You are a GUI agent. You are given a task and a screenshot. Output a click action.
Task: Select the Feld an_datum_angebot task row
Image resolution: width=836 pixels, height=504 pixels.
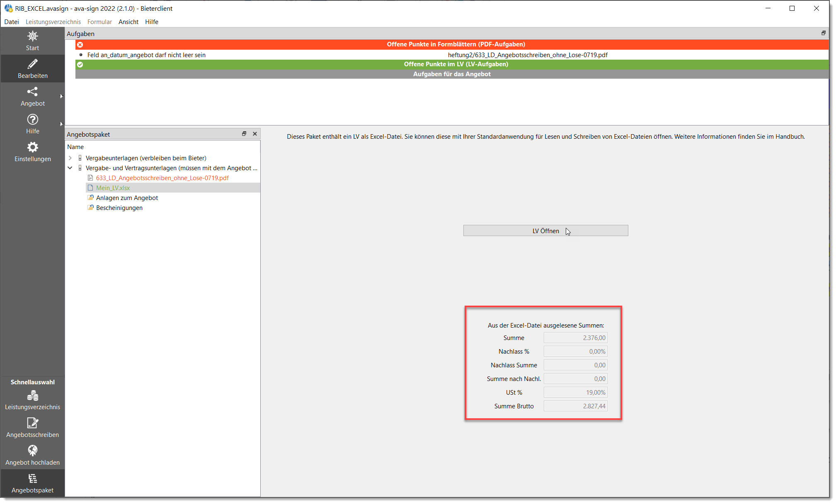coord(452,55)
